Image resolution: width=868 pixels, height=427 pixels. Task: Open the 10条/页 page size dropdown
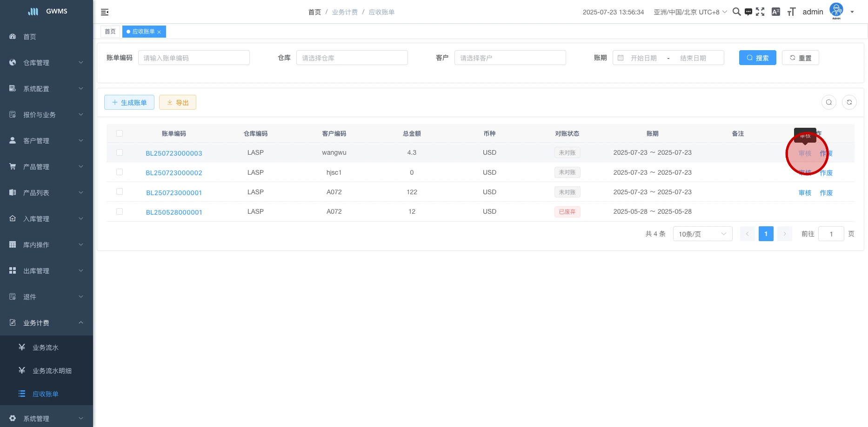point(702,234)
